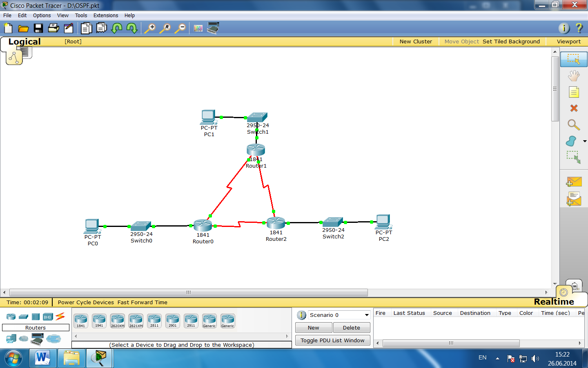Pick the 2911 router model
The width and height of the screenshot is (588, 368).
click(x=191, y=321)
